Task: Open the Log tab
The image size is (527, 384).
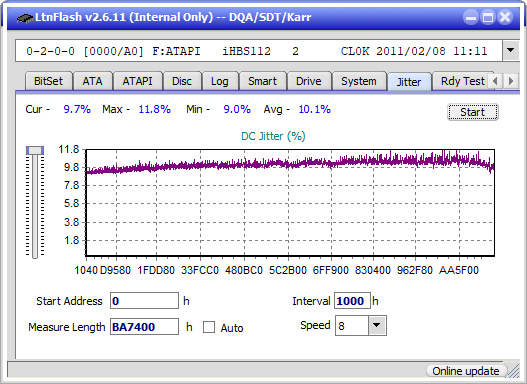Action: [220, 81]
